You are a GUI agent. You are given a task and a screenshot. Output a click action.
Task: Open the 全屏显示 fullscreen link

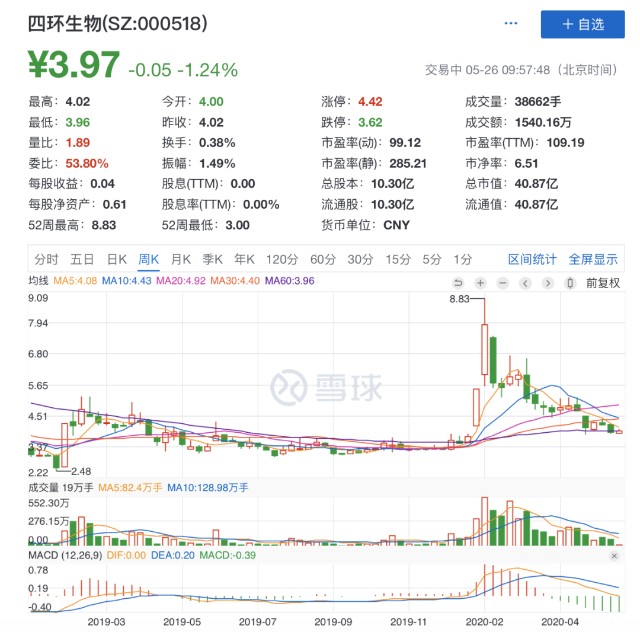[593, 259]
